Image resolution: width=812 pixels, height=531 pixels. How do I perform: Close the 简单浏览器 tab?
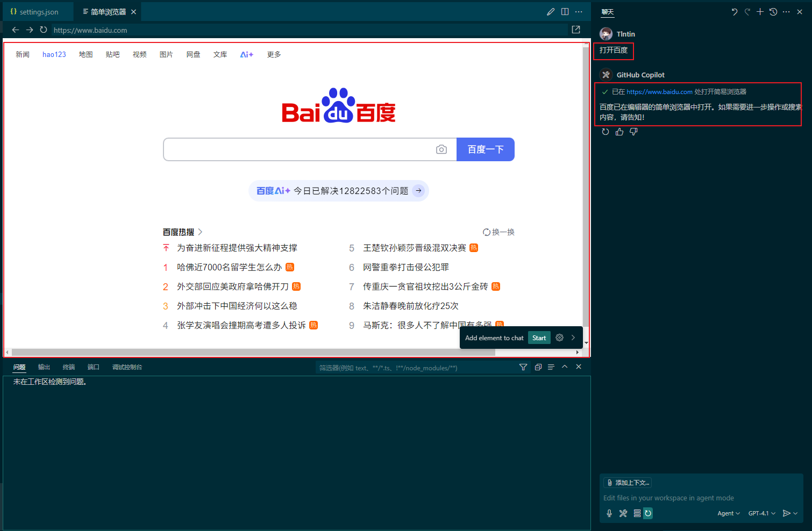(x=133, y=12)
